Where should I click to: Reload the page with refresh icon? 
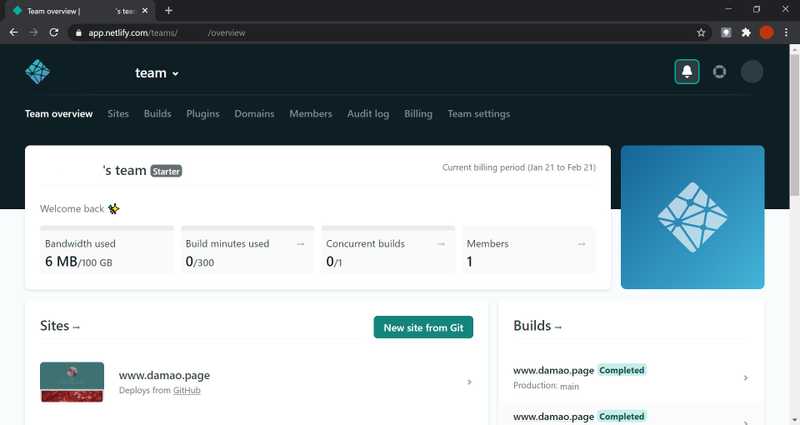pos(54,32)
